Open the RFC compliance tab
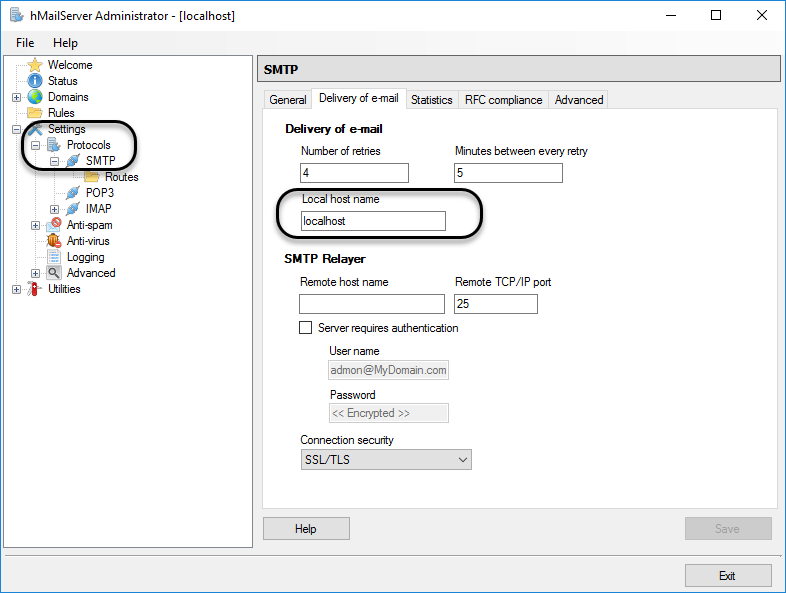Image resolution: width=786 pixels, height=593 pixels. pyautogui.click(x=503, y=100)
